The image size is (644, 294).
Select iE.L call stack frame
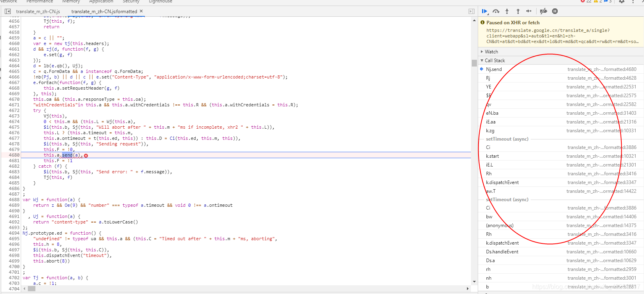561,165
